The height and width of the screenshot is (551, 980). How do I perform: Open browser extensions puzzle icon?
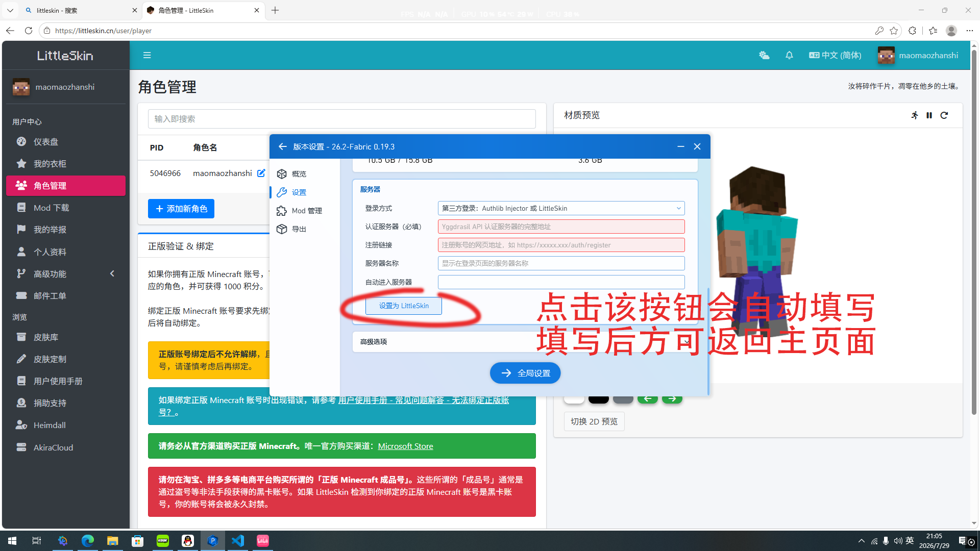pos(912,31)
